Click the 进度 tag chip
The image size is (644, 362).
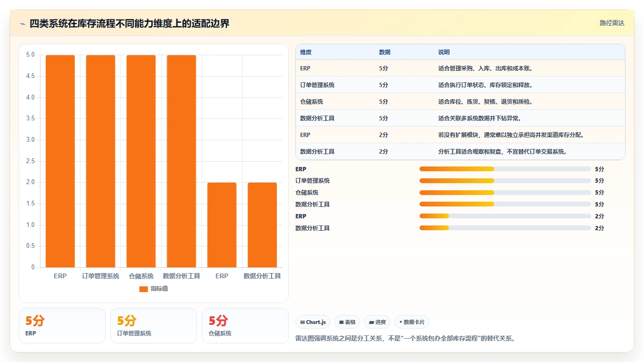coord(377,322)
